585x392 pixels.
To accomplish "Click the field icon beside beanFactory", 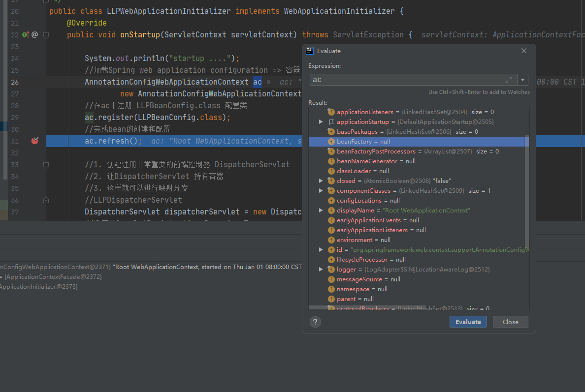I will [331, 142].
